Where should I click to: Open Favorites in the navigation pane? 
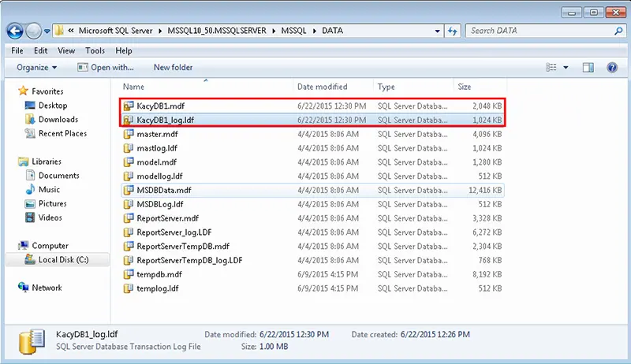47,91
